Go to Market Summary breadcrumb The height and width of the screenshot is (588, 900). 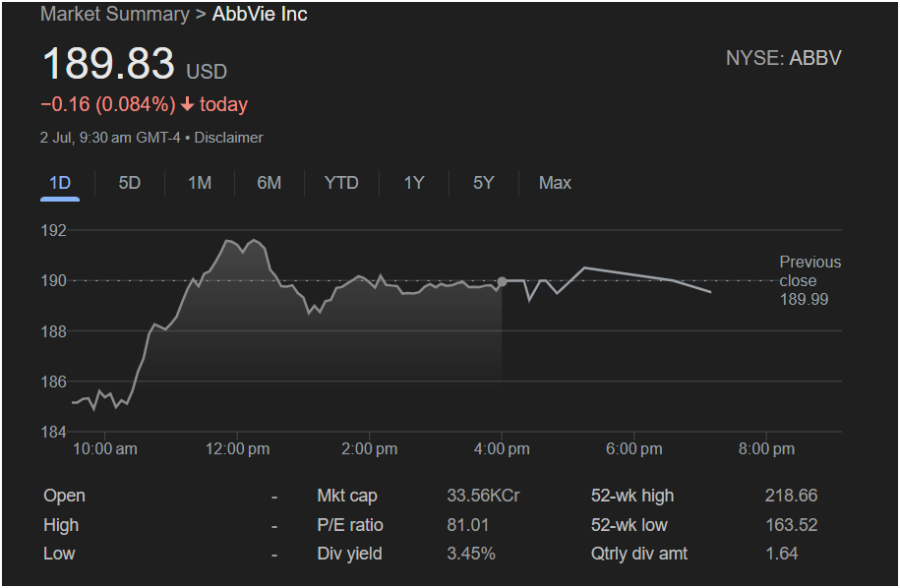(x=115, y=14)
